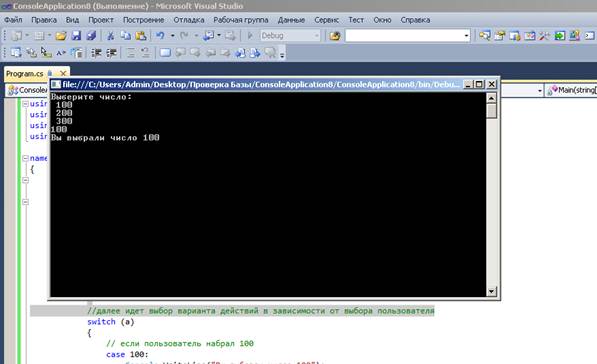Open the Проект menu
Image resolution: width=597 pixels, height=364 pixels.
[x=101, y=20]
